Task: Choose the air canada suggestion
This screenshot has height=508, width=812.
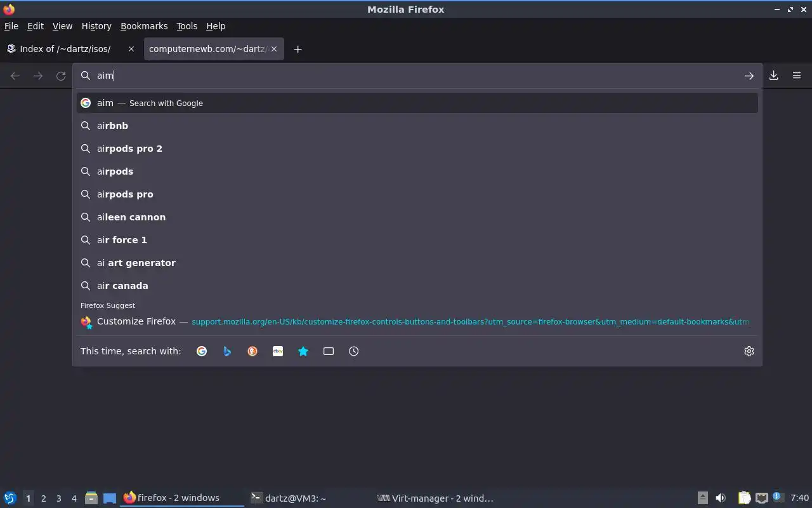Action: point(417,286)
